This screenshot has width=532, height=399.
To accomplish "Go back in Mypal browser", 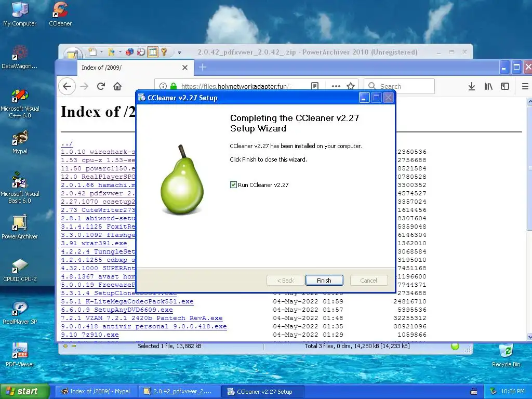I will tap(67, 86).
